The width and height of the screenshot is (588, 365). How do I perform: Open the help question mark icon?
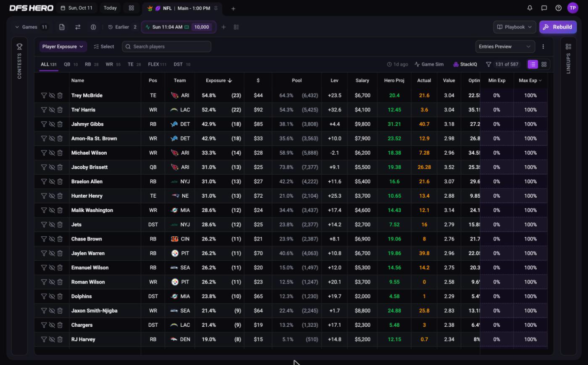pos(558,8)
